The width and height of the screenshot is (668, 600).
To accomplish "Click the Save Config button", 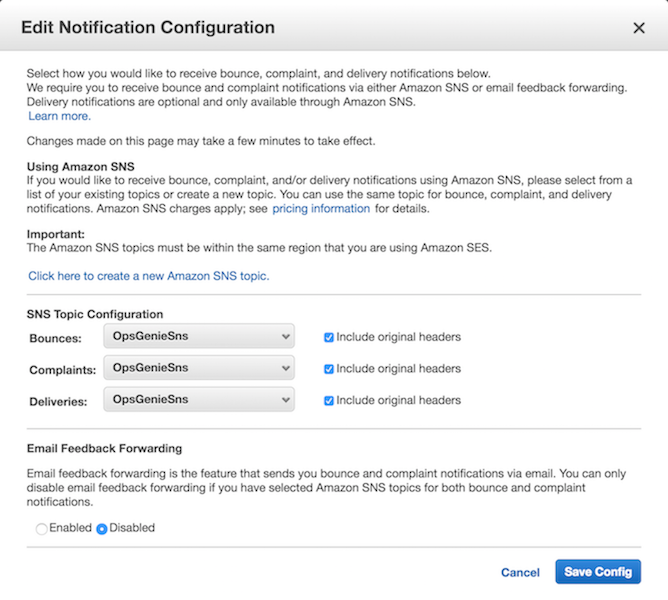I will 597,572.
